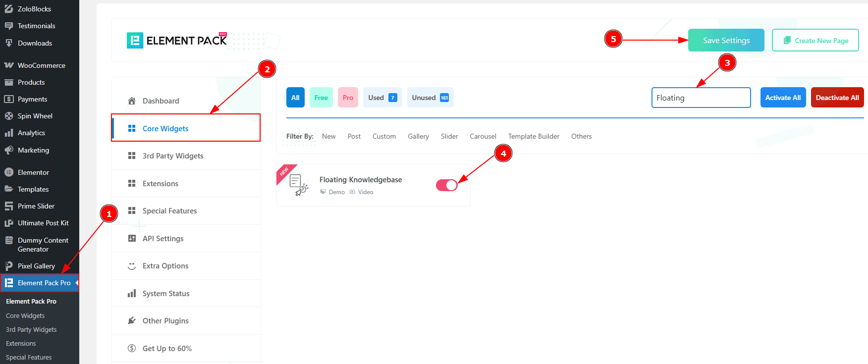Show Unused widgets filter
Image resolution: width=868 pixels, height=364 pixels.
pos(431,98)
